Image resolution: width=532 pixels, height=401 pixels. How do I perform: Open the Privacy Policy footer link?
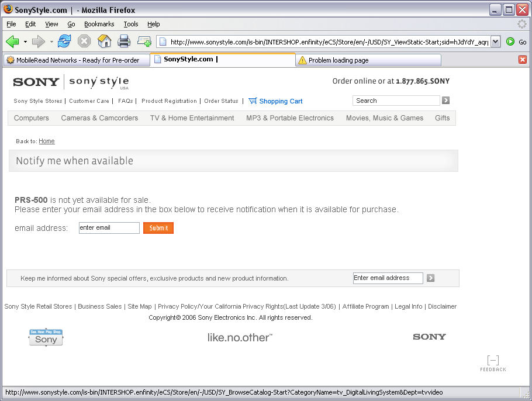247,306
